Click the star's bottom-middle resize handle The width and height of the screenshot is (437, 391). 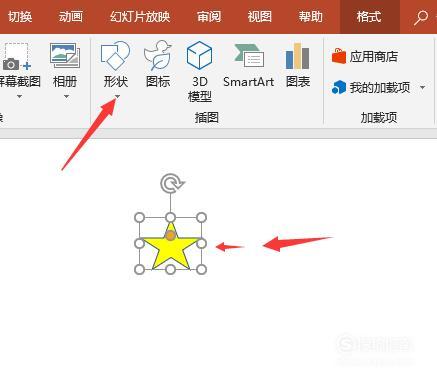pyautogui.click(x=170, y=269)
